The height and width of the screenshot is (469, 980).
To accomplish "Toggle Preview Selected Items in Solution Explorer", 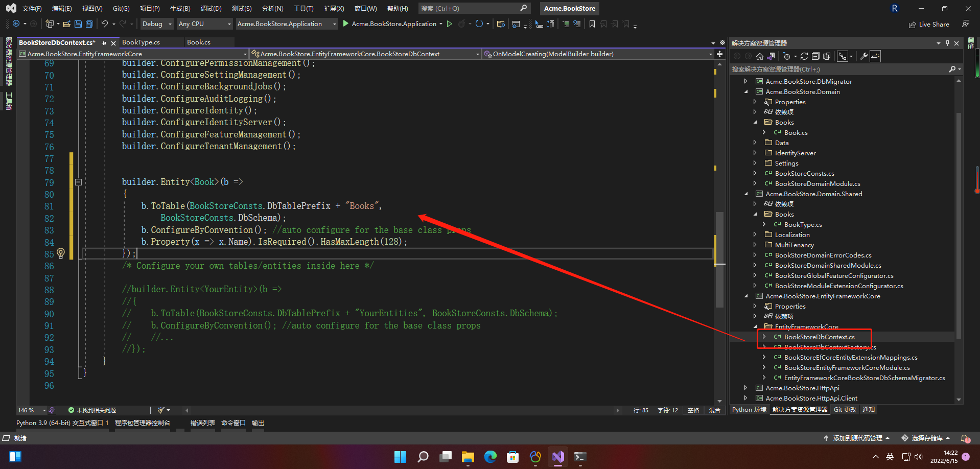I will click(875, 56).
